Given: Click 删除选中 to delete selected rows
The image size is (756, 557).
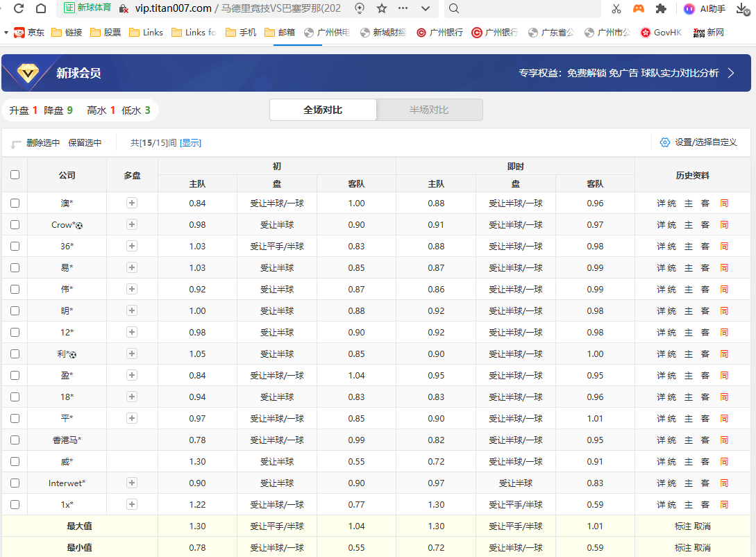Looking at the screenshot, I should point(43,143).
